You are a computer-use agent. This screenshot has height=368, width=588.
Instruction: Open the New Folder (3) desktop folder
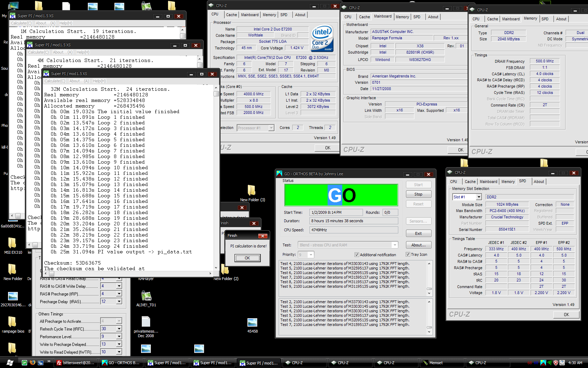coord(251,191)
